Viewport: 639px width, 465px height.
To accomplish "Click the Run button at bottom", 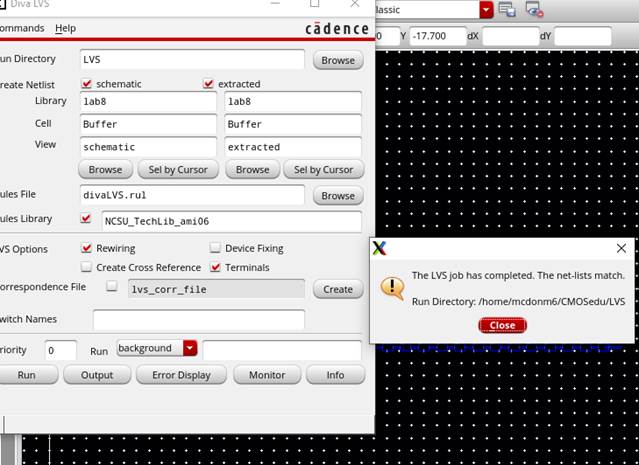I will pos(27,375).
